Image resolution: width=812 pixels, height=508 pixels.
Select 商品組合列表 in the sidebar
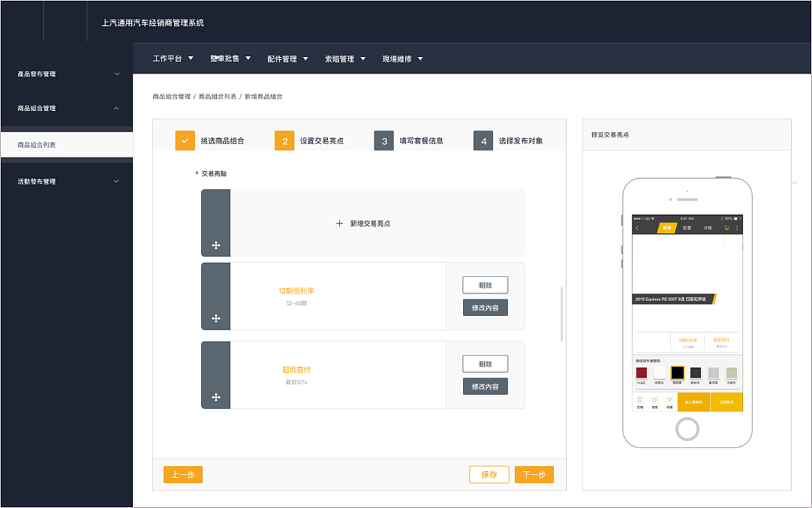pos(67,145)
